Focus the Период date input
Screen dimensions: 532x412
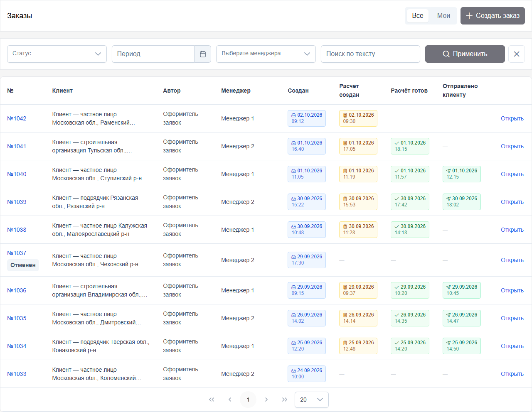153,54
